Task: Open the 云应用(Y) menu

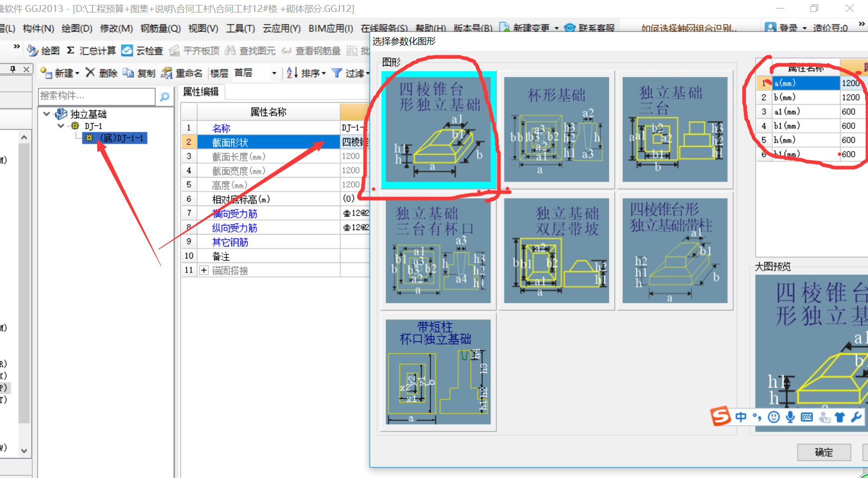Action: (282, 28)
